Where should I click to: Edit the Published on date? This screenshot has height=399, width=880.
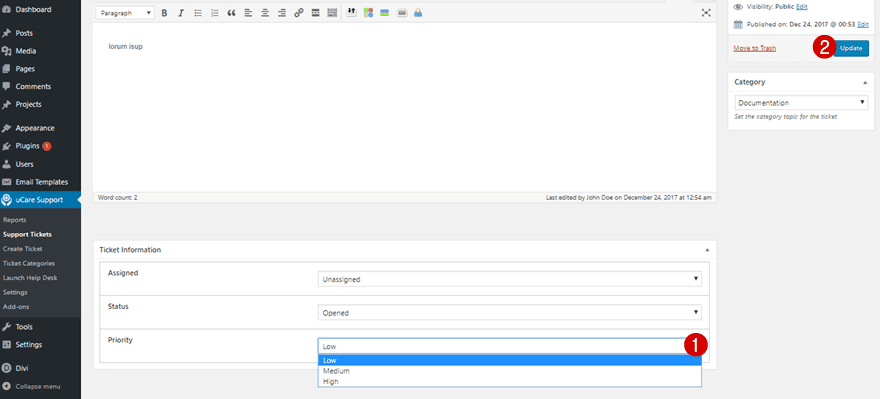(x=863, y=25)
